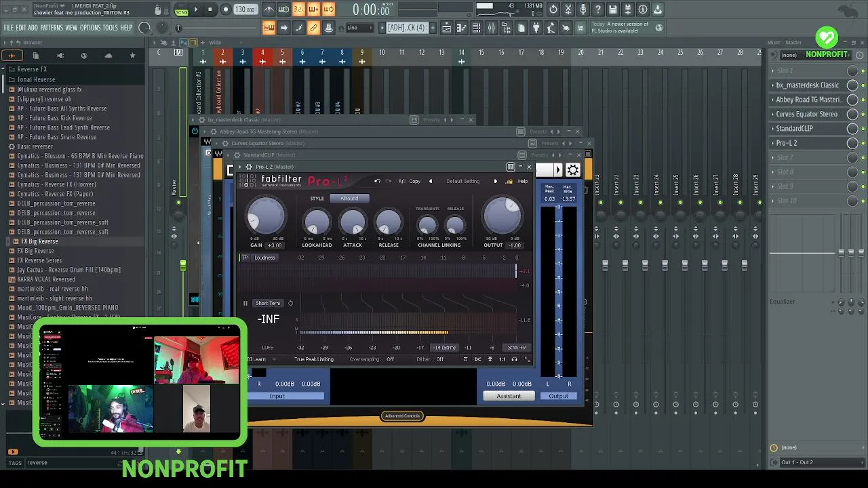
Task: Save project using floppy disk icon
Action: (613, 9)
